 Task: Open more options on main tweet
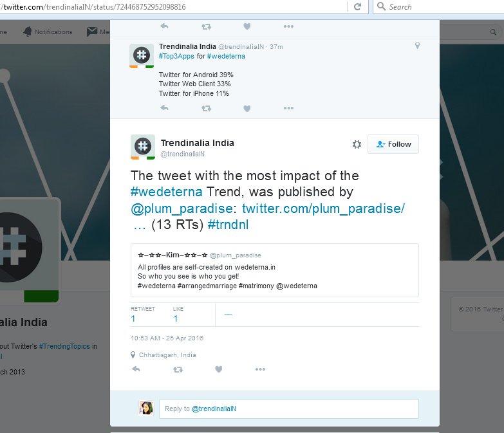pyautogui.click(x=260, y=369)
